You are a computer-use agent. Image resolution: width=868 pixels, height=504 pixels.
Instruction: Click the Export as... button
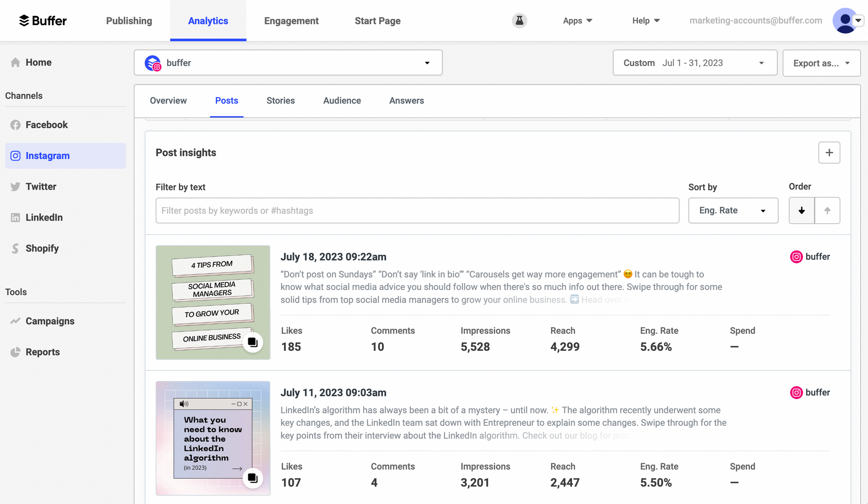click(821, 63)
